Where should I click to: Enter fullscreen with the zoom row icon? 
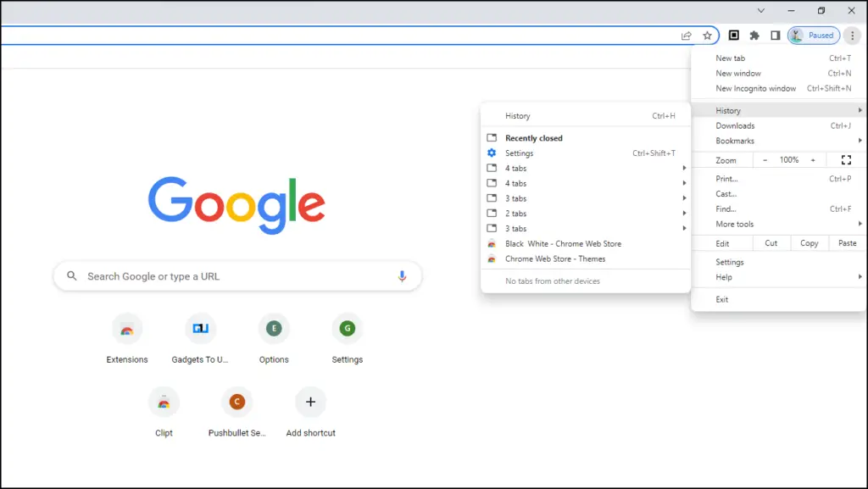tap(847, 160)
